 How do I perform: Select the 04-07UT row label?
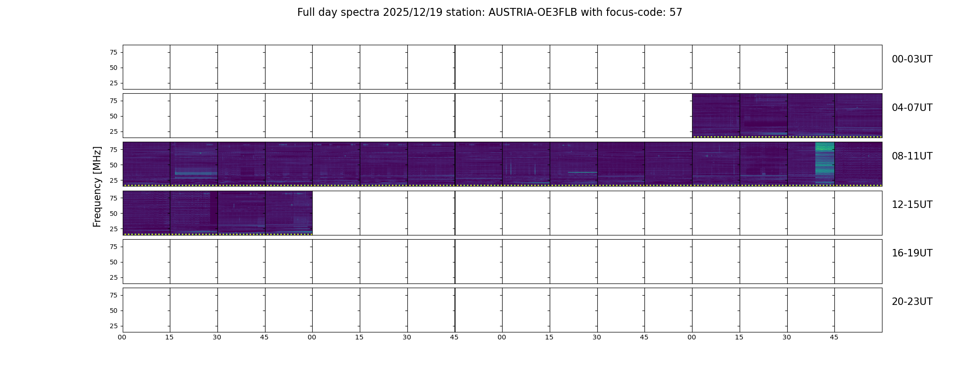pyautogui.click(x=912, y=108)
